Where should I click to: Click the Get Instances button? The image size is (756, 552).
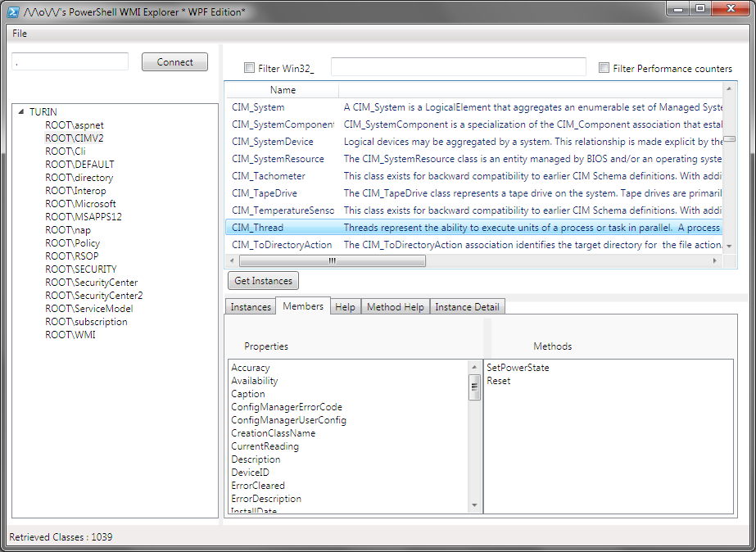[263, 281]
